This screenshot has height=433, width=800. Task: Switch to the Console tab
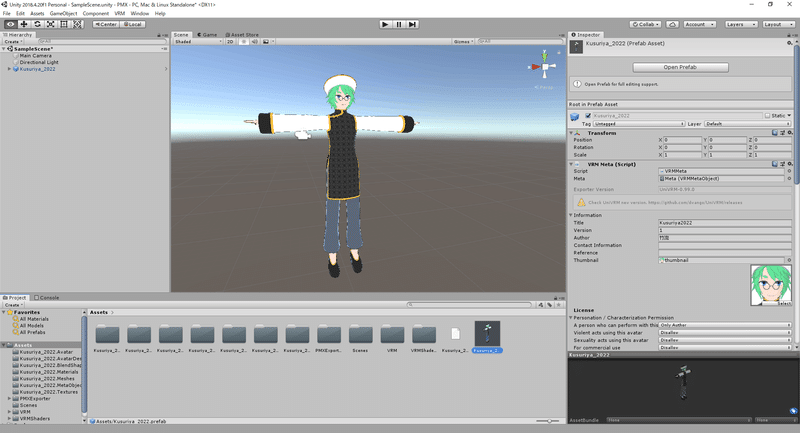coord(46,297)
